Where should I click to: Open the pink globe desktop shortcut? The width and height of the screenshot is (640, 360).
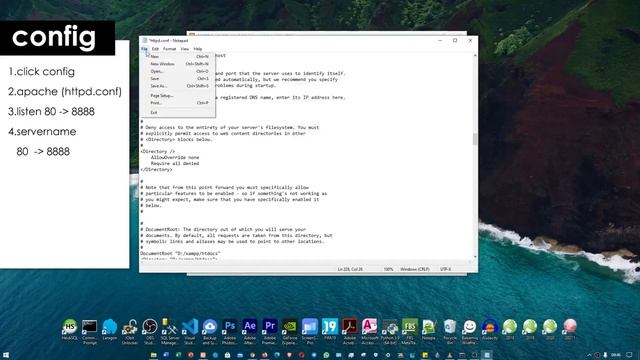pos(570,330)
